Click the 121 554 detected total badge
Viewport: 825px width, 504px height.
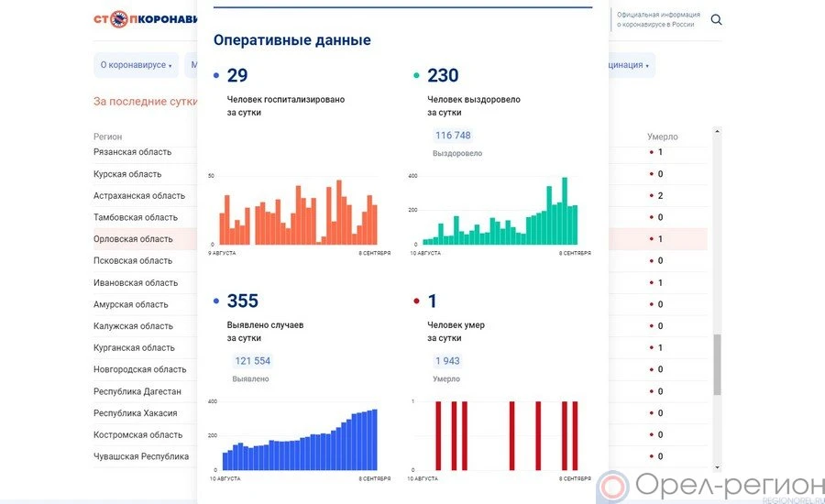tap(252, 361)
